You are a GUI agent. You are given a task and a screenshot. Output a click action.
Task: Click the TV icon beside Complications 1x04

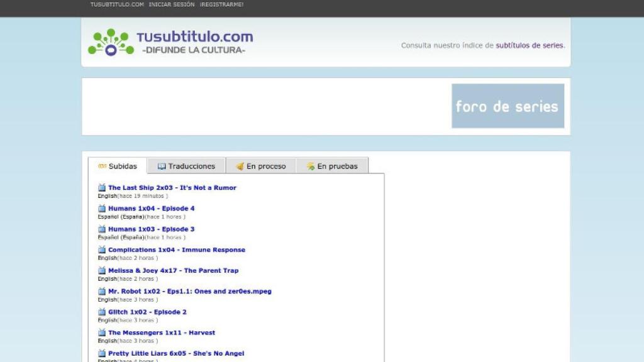click(102, 250)
